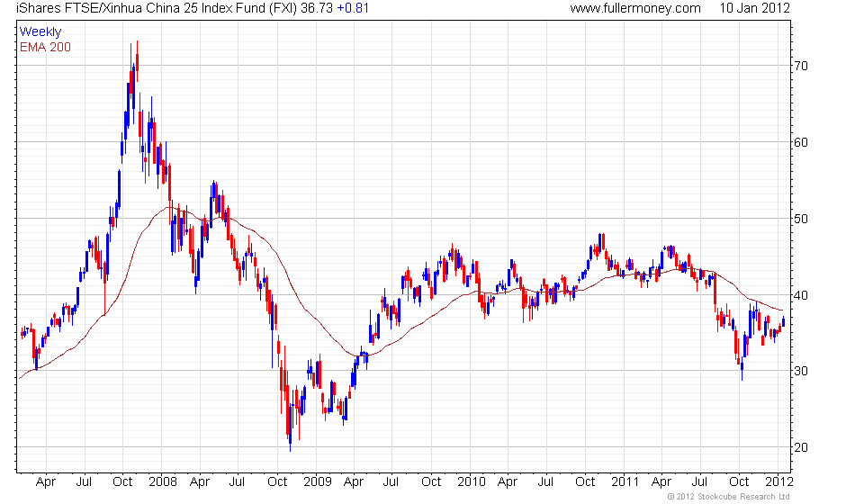Open the www.fullermoney.com link text
This screenshot has width=864, height=504.
pos(635,8)
